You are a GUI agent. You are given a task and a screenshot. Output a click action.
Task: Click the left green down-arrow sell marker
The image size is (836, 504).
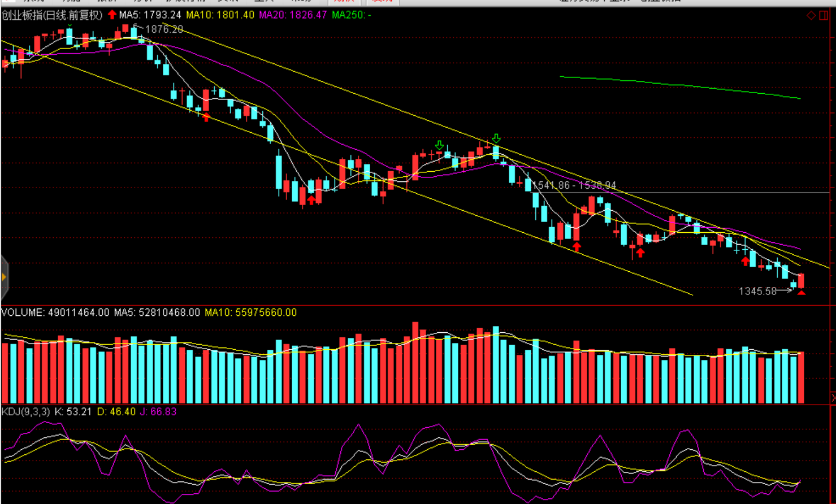coord(439,145)
